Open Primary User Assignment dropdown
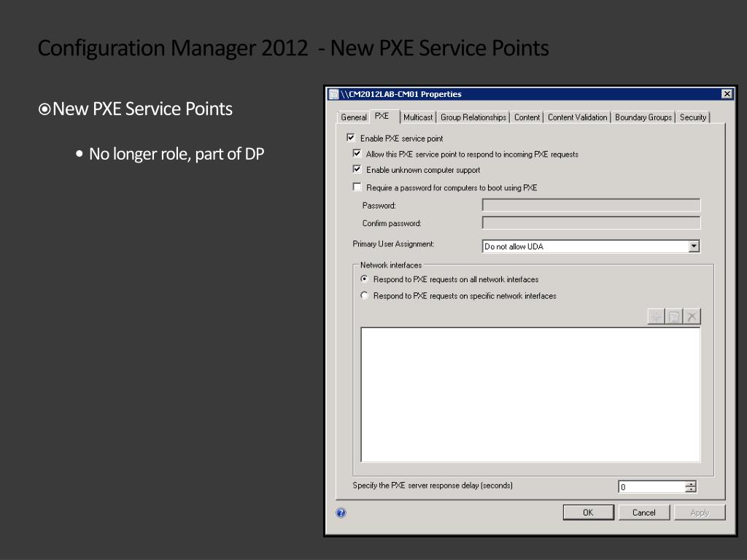Image resolution: width=747 pixels, height=560 pixels. 694,246
